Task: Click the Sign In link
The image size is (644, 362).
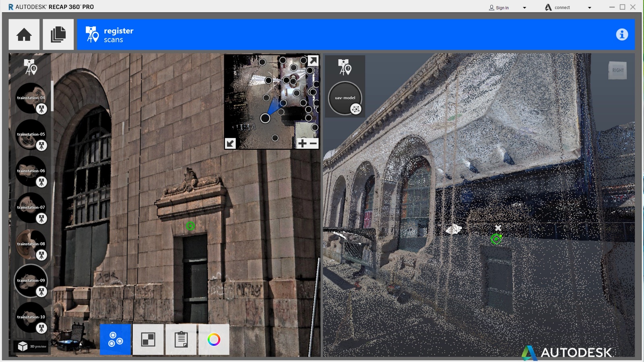Action: click(x=502, y=8)
